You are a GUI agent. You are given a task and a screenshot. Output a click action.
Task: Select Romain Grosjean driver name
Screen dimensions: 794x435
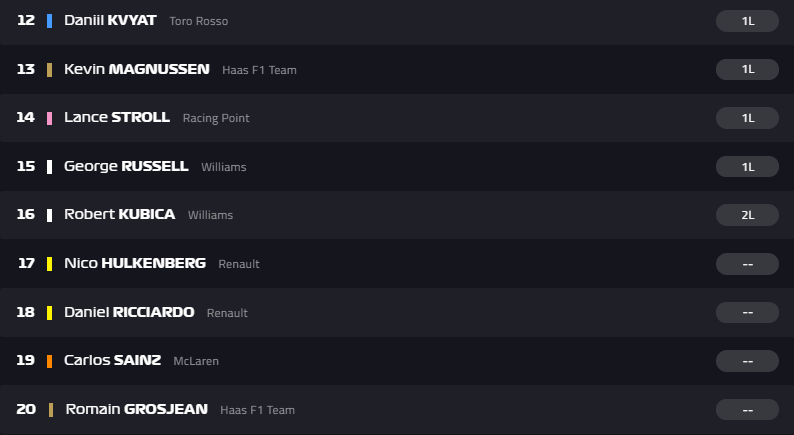tap(136, 409)
